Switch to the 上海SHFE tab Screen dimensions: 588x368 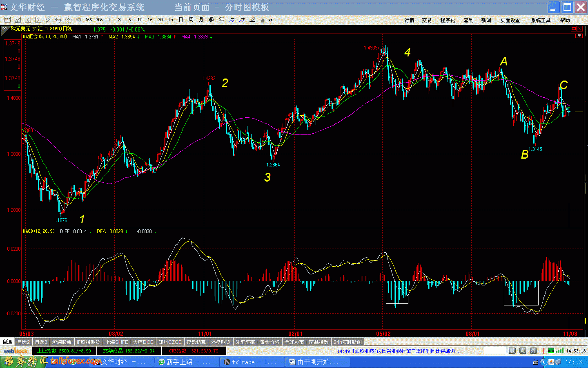click(116, 342)
